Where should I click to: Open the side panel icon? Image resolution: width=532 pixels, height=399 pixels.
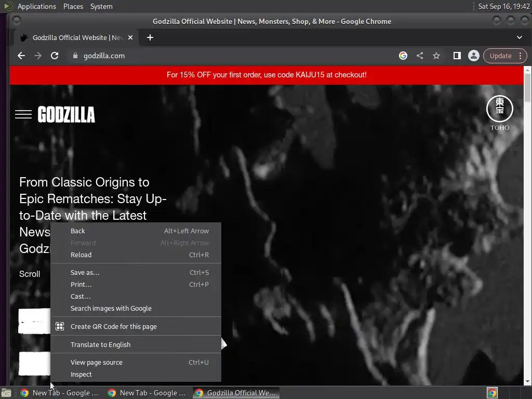pyautogui.click(x=457, y=56)
